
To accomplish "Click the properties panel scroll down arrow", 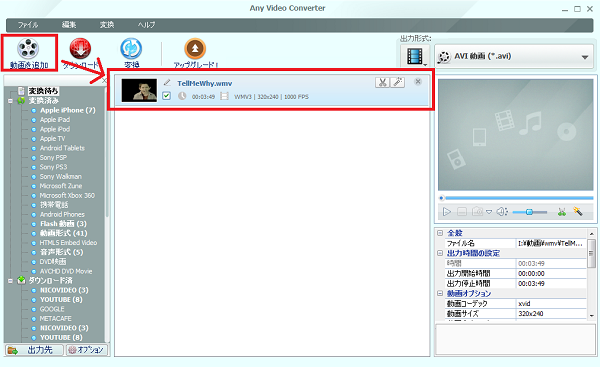I will [x=592, y=316].
